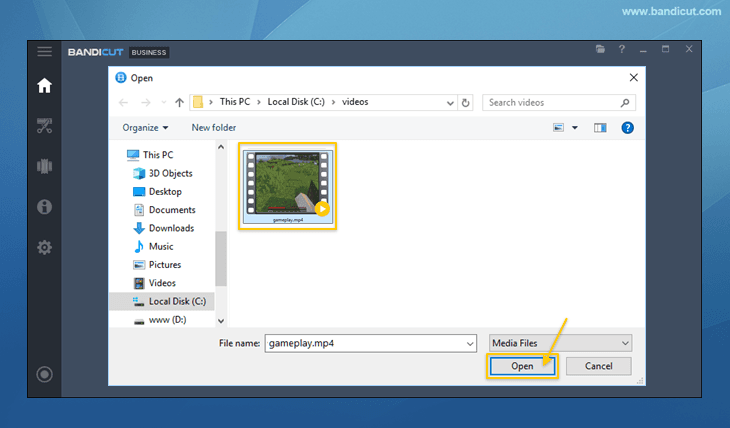Open the output folder icon in title bar
Viewport: 730px width, 428px height.
tap(600, 49)
